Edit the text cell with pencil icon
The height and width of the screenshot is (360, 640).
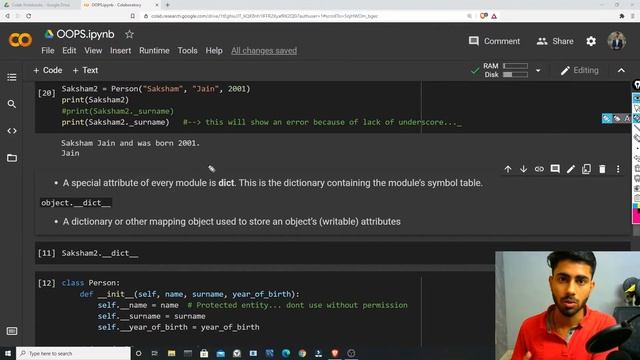[x=571, y=169]
